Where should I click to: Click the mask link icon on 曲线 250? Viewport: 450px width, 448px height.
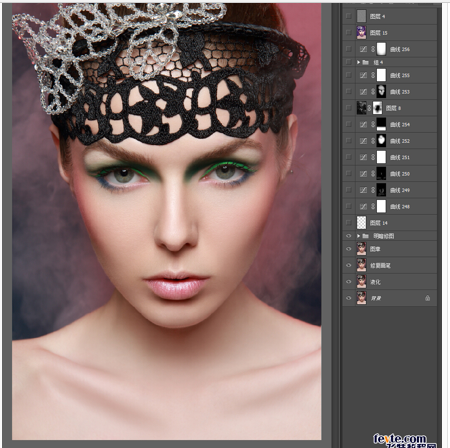373,174
